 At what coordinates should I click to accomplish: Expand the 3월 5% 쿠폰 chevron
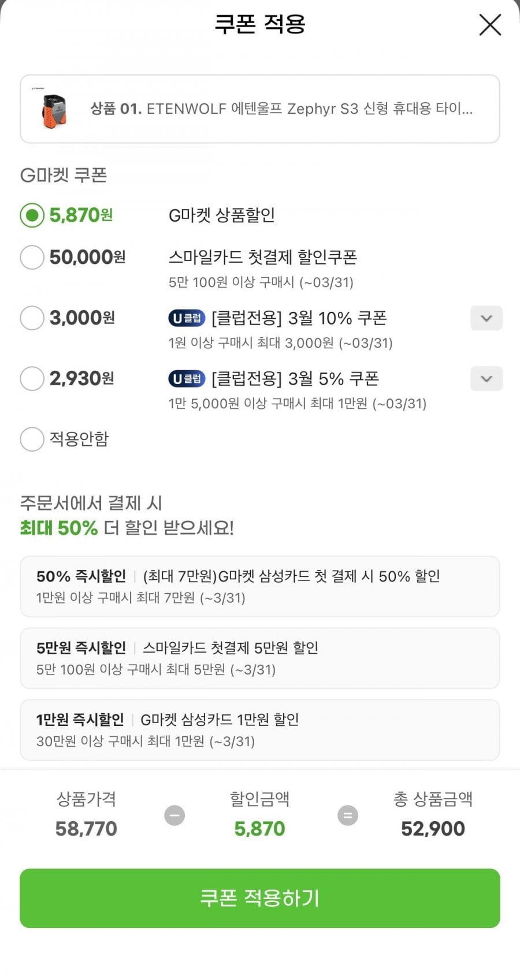486,379
